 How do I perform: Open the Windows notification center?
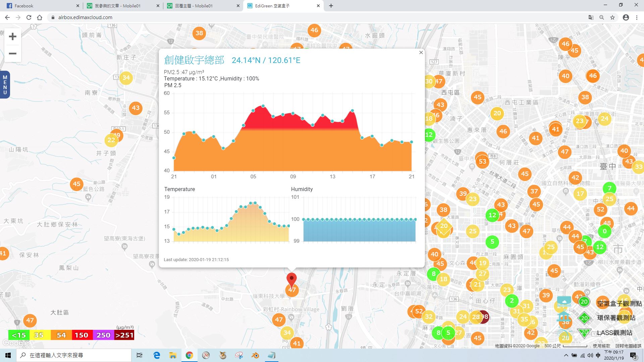tap(633, 356)
